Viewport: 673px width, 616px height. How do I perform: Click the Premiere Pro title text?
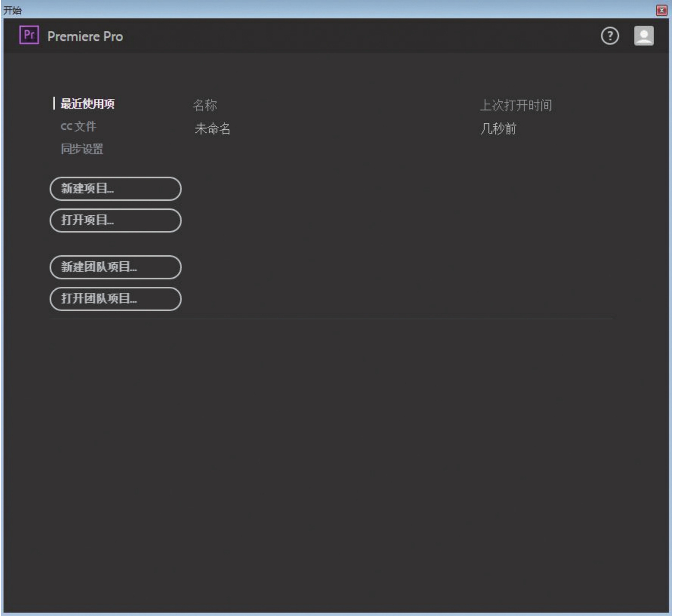click(85, 36)
